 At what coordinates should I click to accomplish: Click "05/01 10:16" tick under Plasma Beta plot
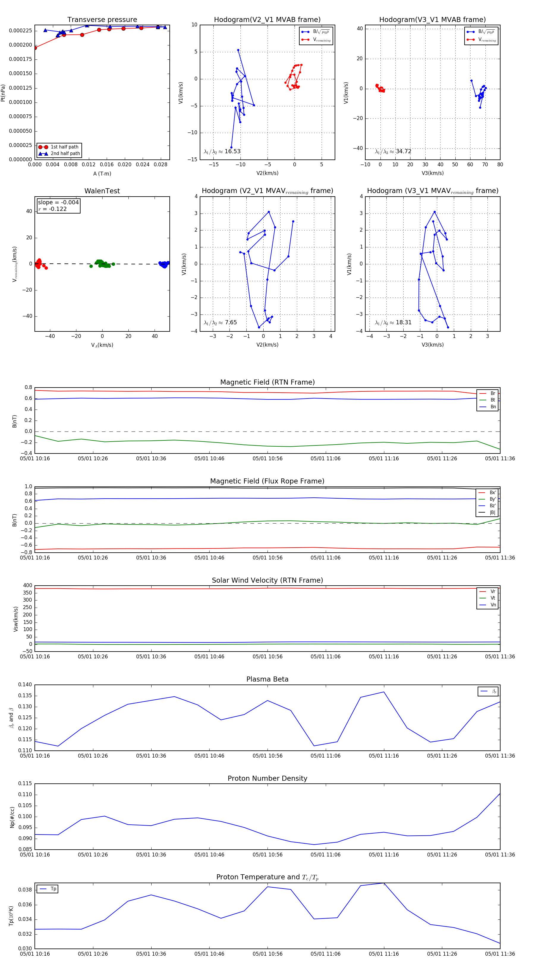[35, 755]
